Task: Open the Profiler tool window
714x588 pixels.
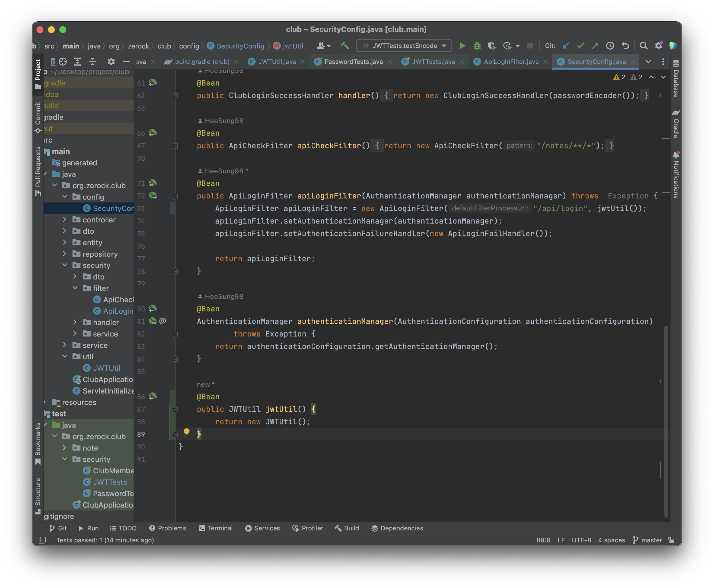Action: click(x=308, y=528)
